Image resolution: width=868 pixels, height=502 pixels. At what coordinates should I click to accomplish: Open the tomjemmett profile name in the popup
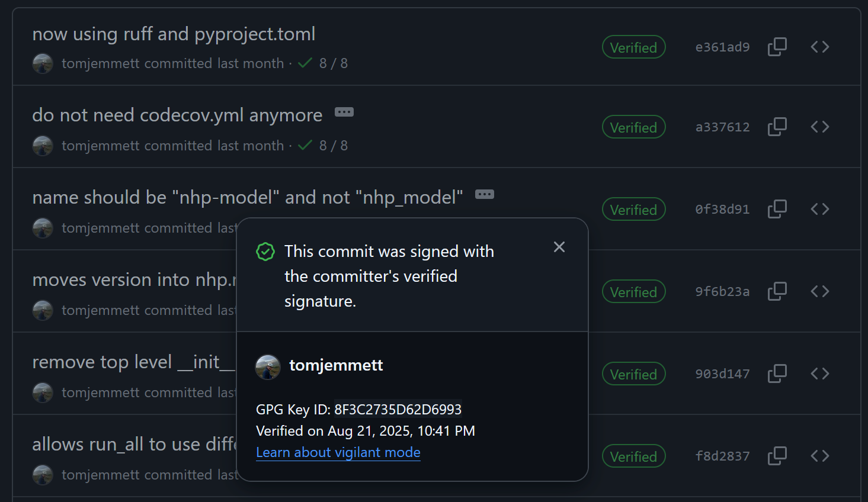point(336,365)
